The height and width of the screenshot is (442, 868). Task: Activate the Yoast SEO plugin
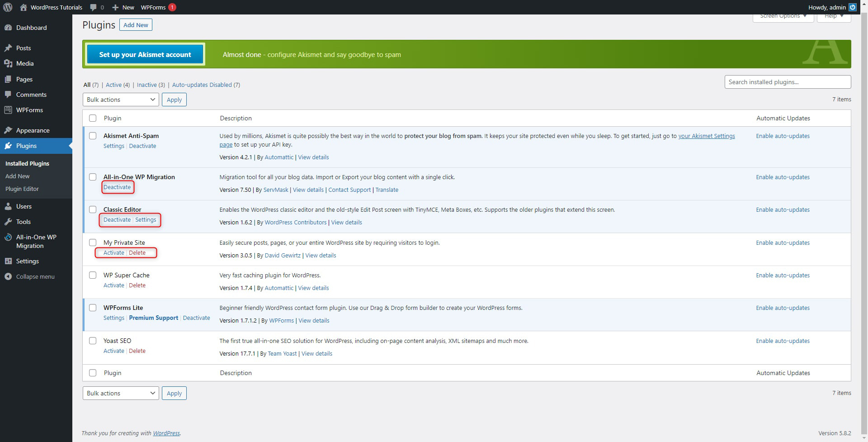pos(113,351)
